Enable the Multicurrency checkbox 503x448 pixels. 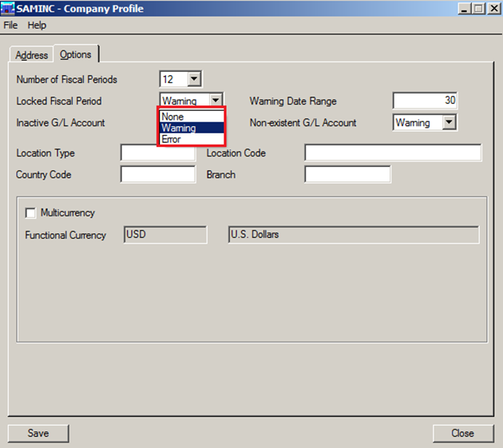pos(31,213)
